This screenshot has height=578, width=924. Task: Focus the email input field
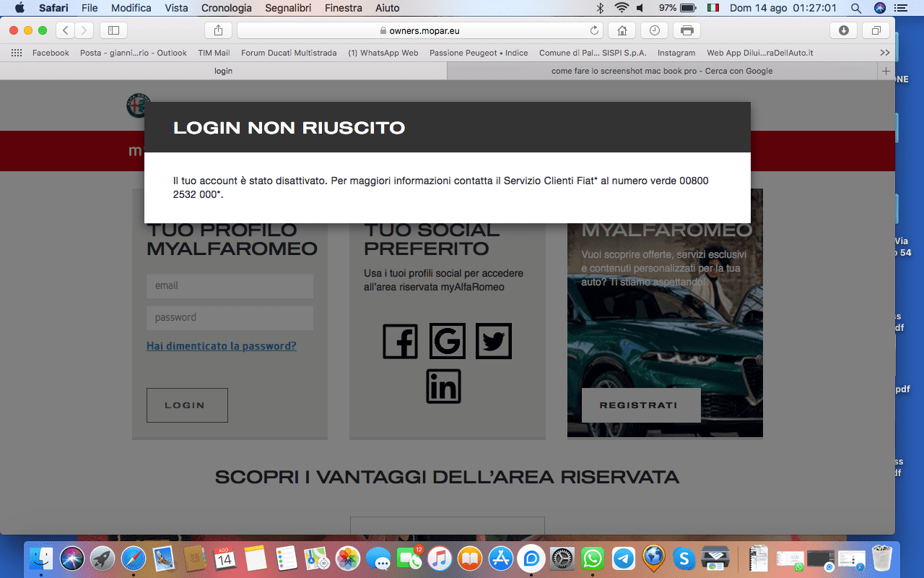coord(230,286)
